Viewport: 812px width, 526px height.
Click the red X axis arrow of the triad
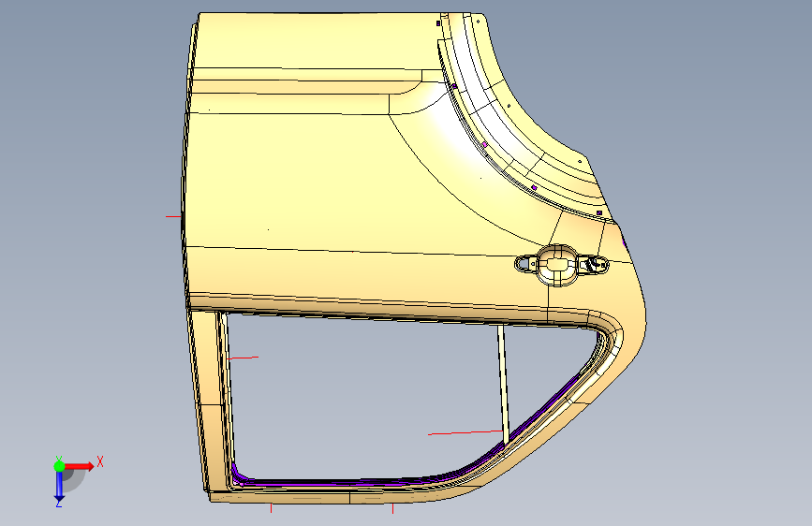[79, 466]
